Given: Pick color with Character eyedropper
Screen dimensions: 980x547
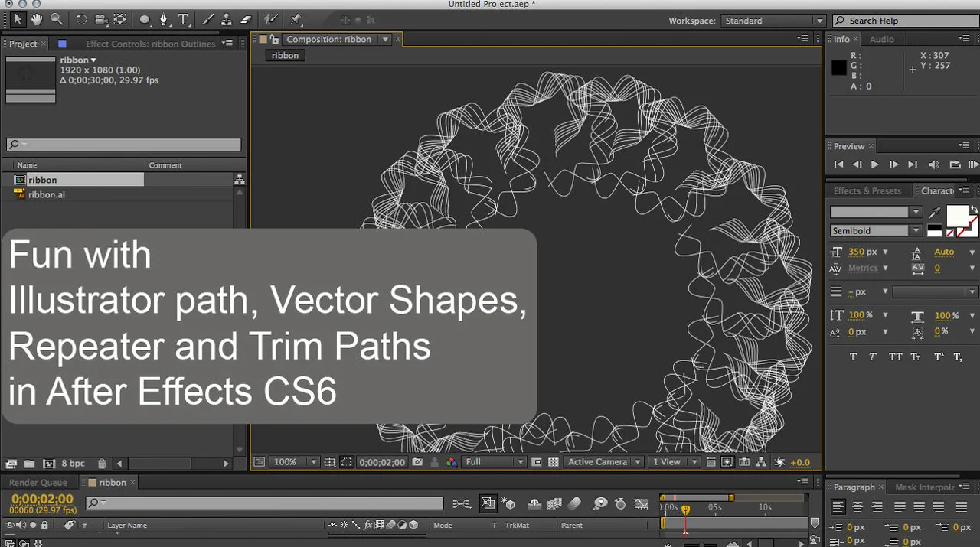Looking at the screenshot, I should [x=935, y=212].
